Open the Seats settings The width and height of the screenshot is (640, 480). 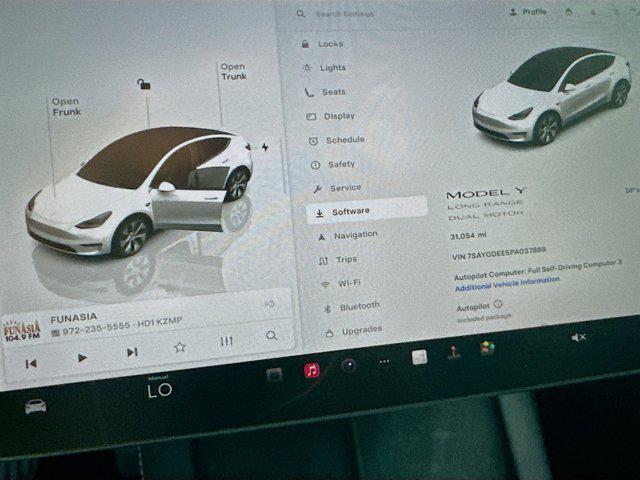point(326,92)
